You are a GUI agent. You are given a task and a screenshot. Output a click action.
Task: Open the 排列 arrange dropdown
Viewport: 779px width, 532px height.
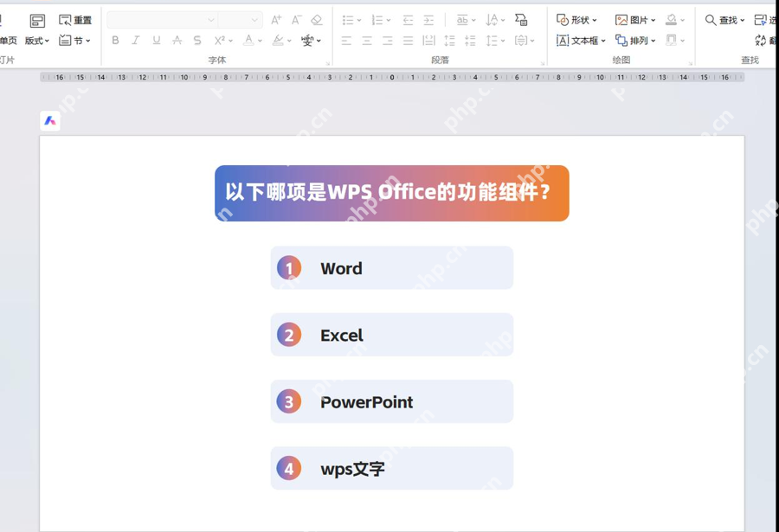pos(635,41)
